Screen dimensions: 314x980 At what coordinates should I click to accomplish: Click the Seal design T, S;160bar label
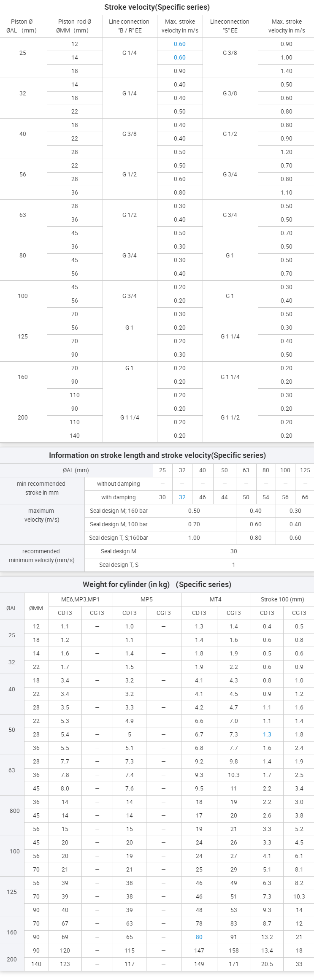(x=119, y=538)
